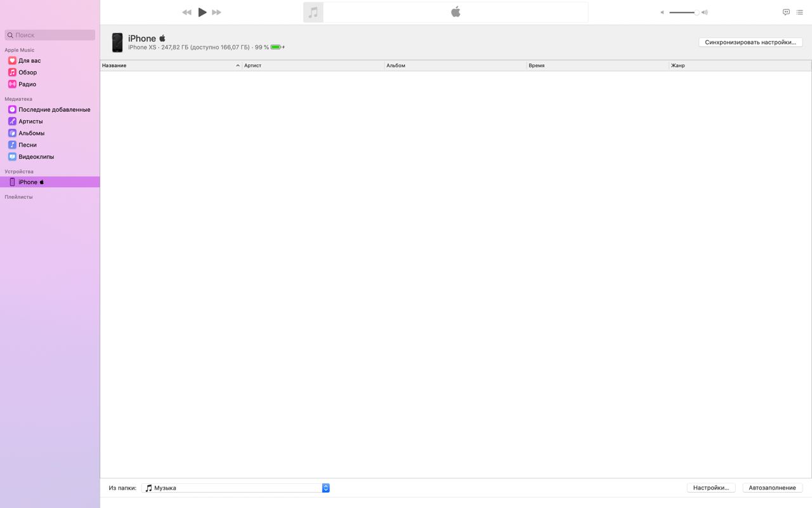This screenshot has height=508, width=812.
Task: Skip forward with the fast-forward button
Action: (217, 12)
